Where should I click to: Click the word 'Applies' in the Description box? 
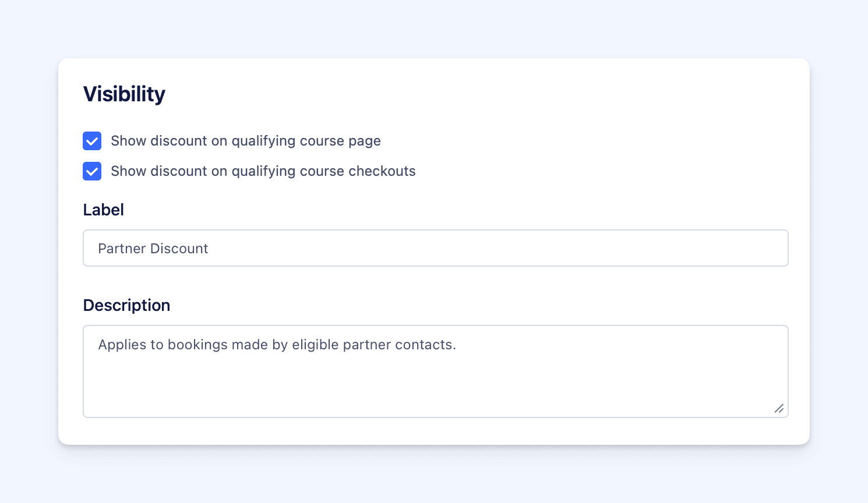pos(121,345)
